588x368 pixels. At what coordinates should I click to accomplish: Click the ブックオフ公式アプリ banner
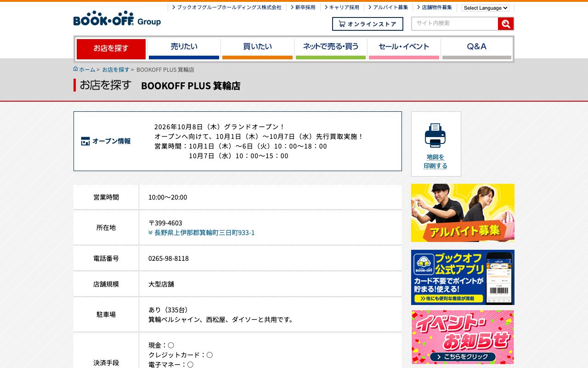(x=463, y=277)
